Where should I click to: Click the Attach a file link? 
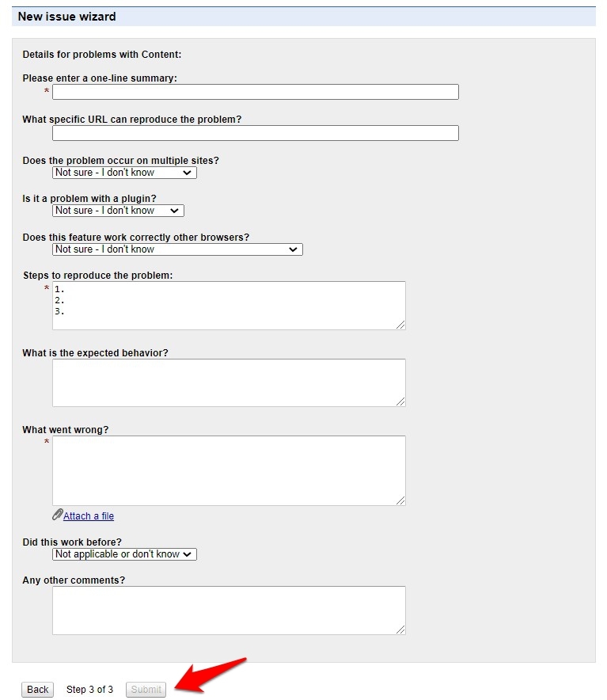[x=89, y=516]
